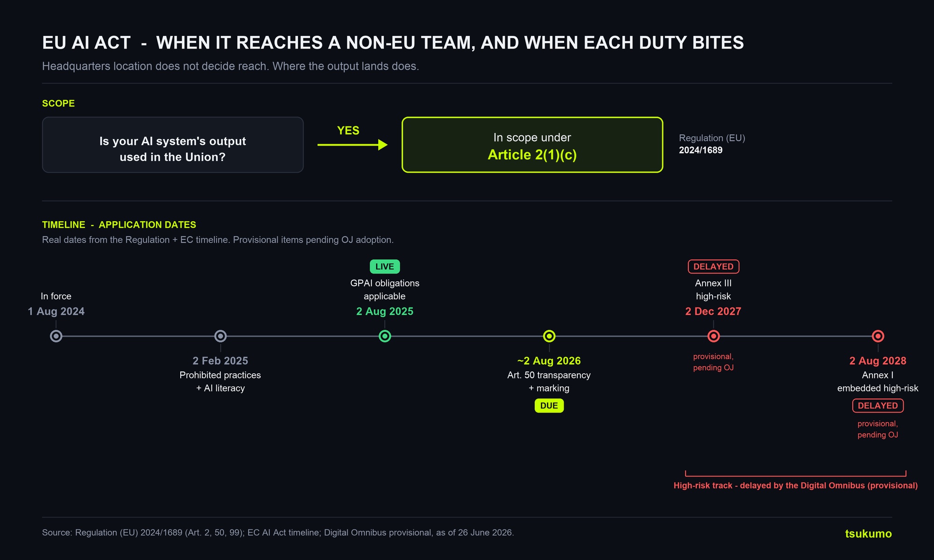The height and width of the screenshot is (560, 934).
Task: Click DELAYED badge under Annex I
Action: click(x=878, y=406)
